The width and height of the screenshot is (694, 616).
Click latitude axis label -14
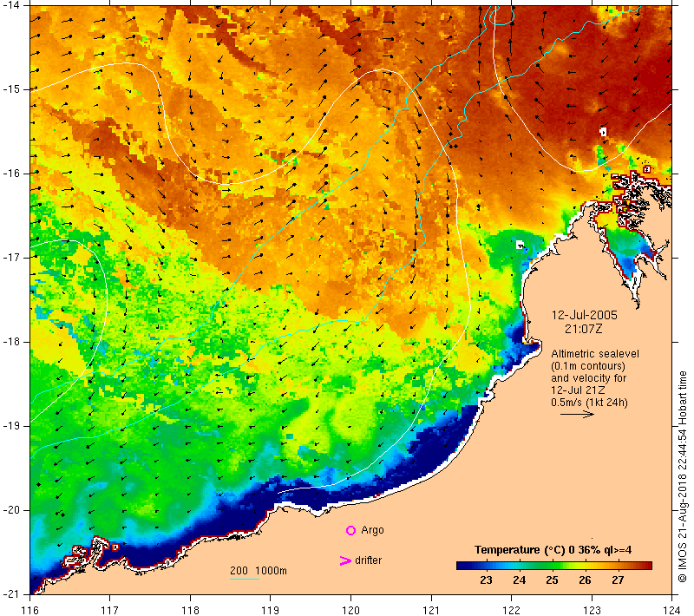point(10,5)
